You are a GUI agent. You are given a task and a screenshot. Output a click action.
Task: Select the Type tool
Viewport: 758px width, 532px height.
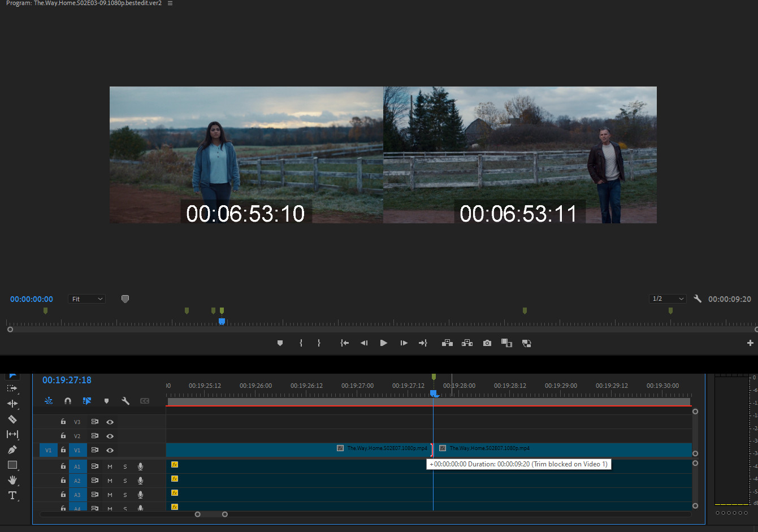pos(12,495)
